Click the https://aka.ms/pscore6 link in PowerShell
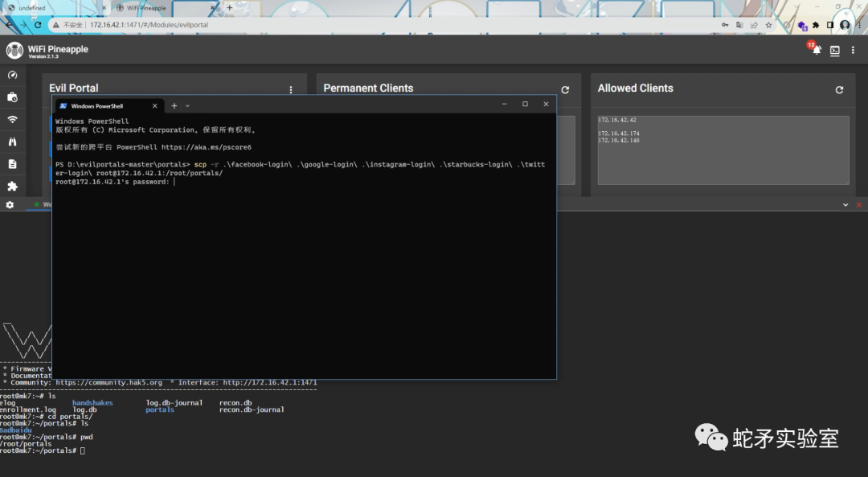The width and height of the screenshot is (868, 477). click(207, 147)
